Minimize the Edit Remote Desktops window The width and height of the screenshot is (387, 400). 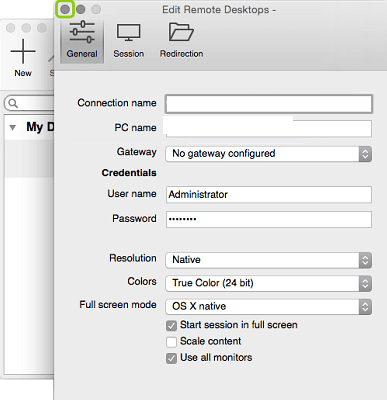coord(81,9)
